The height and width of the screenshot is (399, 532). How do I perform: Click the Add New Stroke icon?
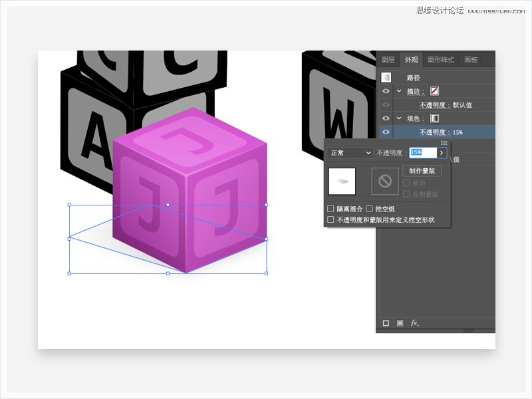[x=386, y=323]
